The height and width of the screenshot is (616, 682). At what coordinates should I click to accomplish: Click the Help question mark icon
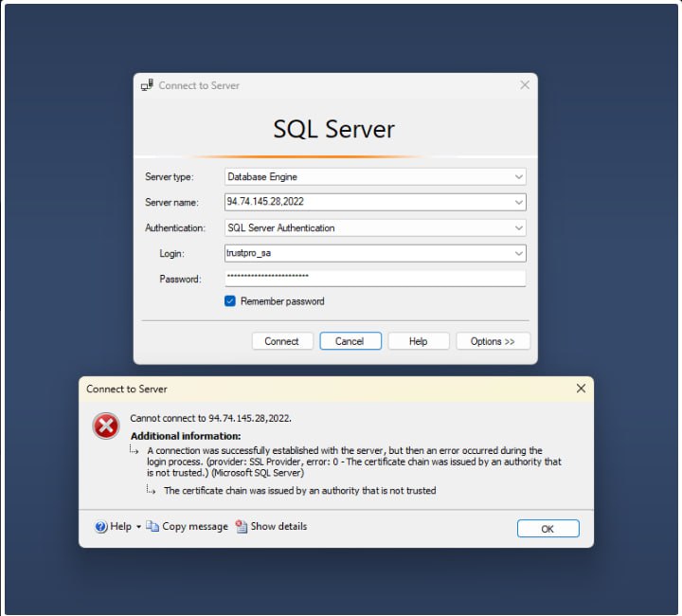point(100,527)
